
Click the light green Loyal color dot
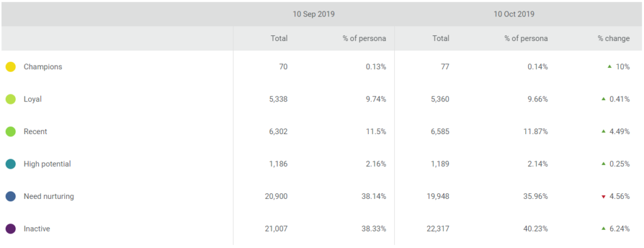click(x=11, y=99)
